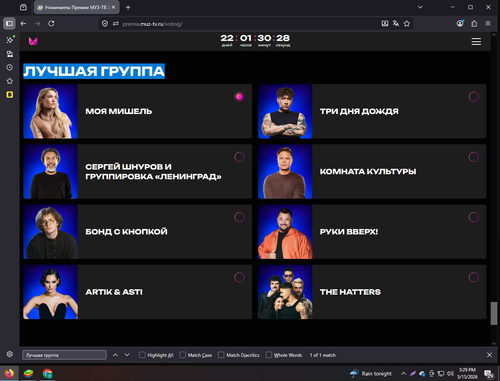Open site permissions icon in address bar
This screenshot has height=381, width=500.
pos(116,24)
